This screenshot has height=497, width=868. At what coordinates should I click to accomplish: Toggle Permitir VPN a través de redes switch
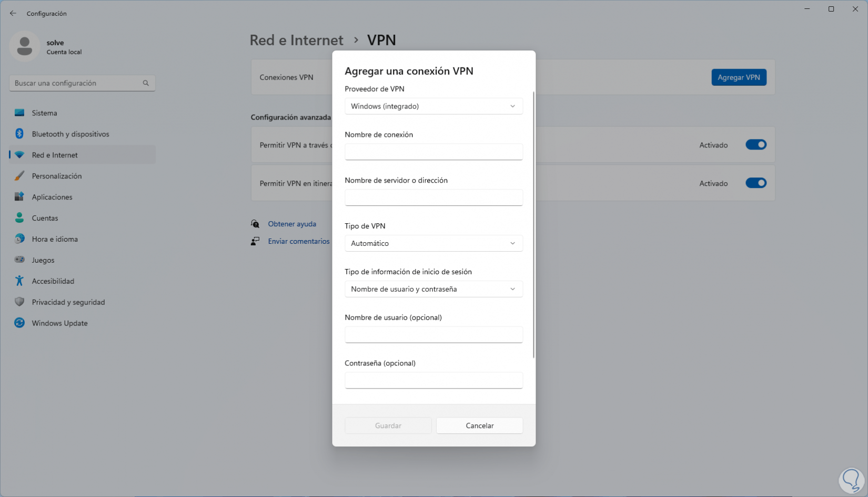(756, 145)
